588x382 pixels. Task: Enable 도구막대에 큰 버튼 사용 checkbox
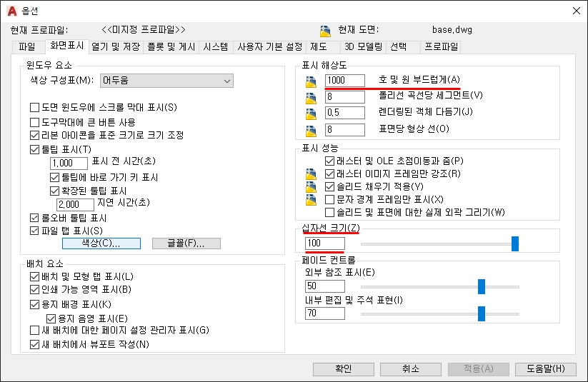click(34, 122)
